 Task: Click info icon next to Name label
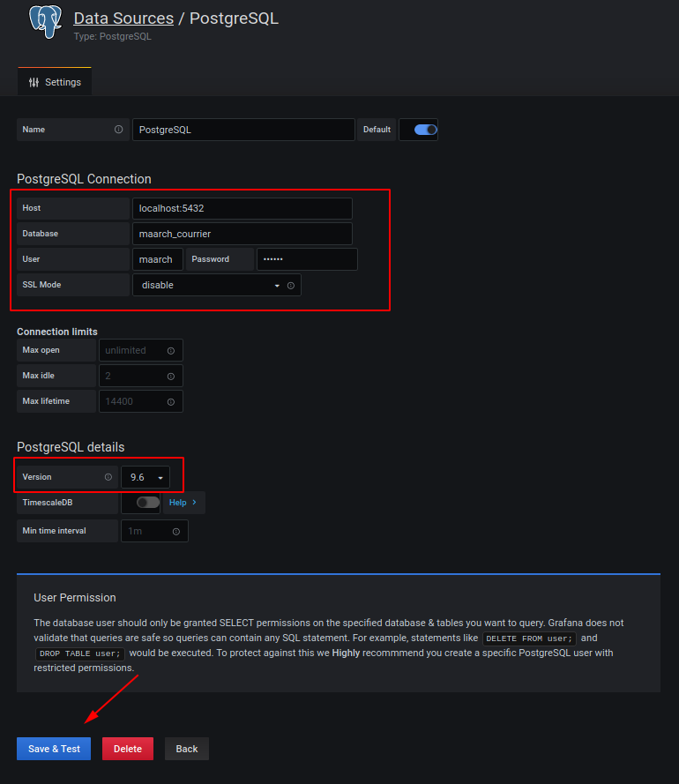[x=118, y=130]
